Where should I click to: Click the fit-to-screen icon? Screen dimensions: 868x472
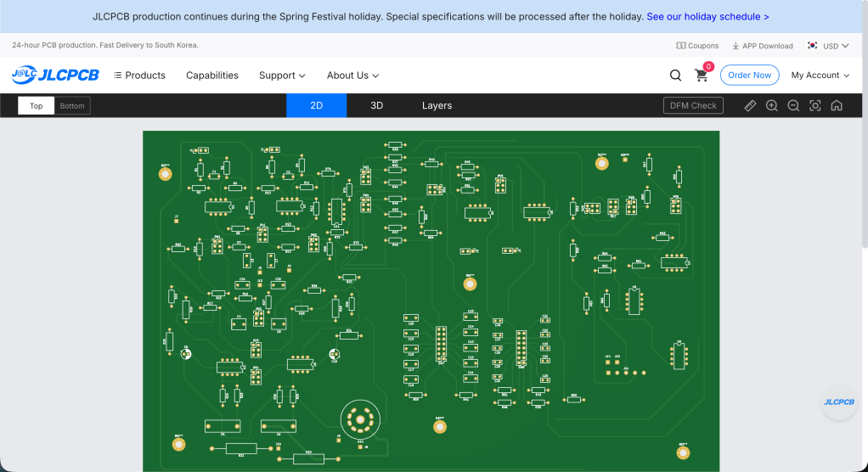815,105
